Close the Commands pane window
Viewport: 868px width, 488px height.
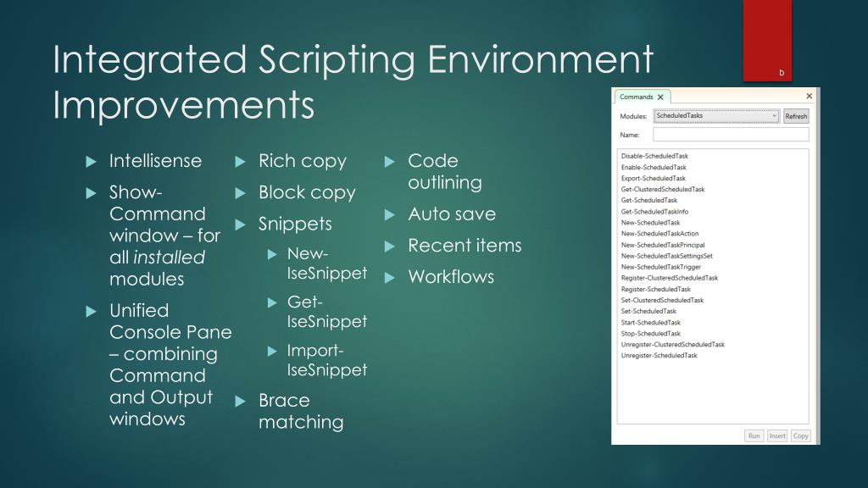point(809,96)
